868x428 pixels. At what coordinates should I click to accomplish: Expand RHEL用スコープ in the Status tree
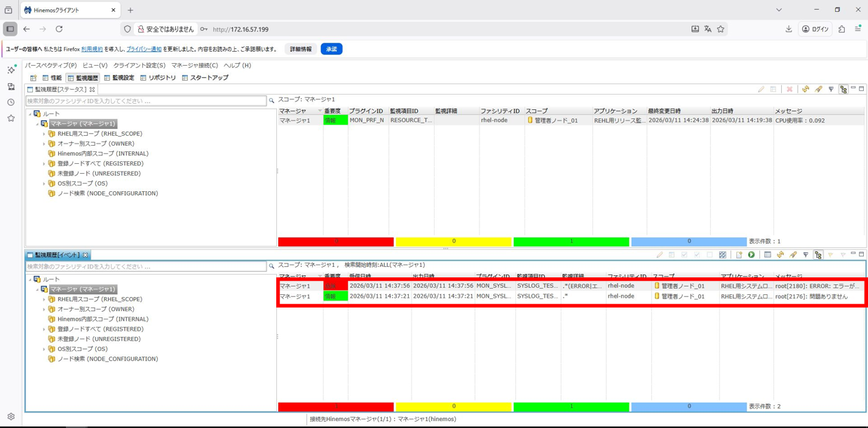(44, 134)
